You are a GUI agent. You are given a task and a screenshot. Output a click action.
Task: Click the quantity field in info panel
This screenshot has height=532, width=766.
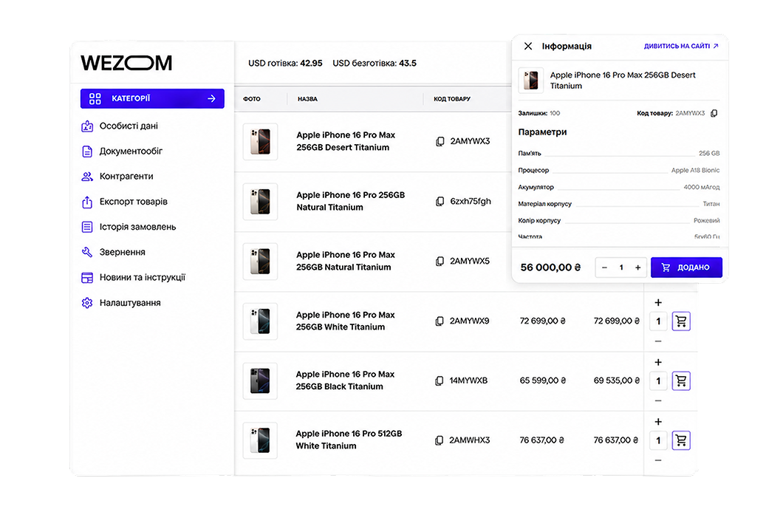click(621, 267)
